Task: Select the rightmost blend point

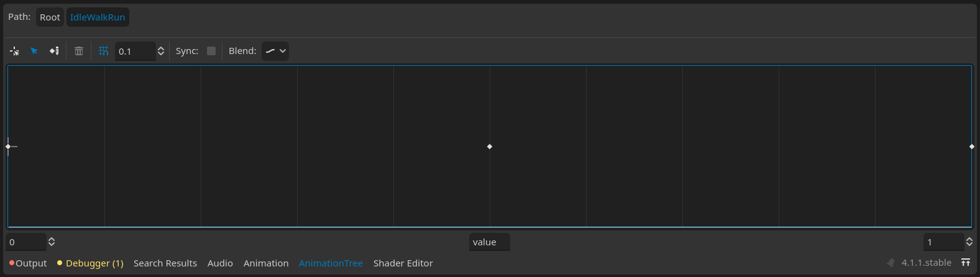Action: click(971, 147)
